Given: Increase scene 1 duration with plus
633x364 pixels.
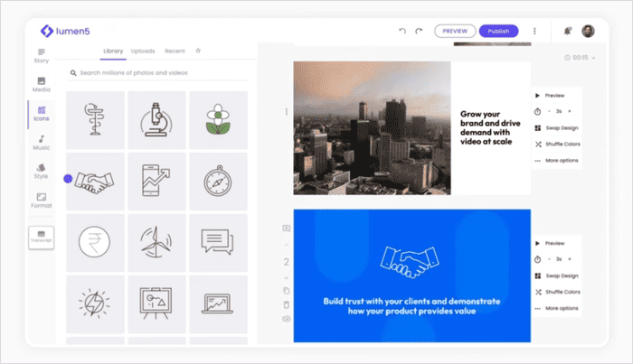Looking at the screenshot, I should (570, 111).
